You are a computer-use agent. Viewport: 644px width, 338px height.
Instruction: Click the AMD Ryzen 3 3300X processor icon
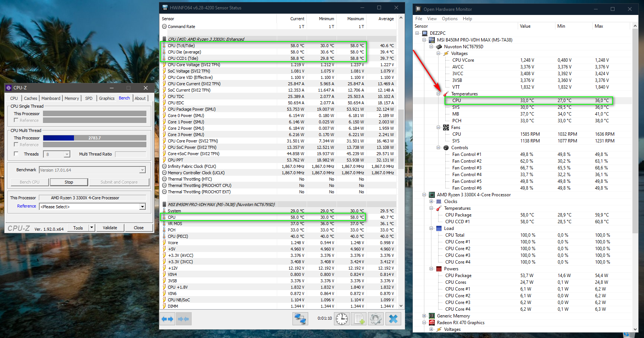(x=432, y=195)
